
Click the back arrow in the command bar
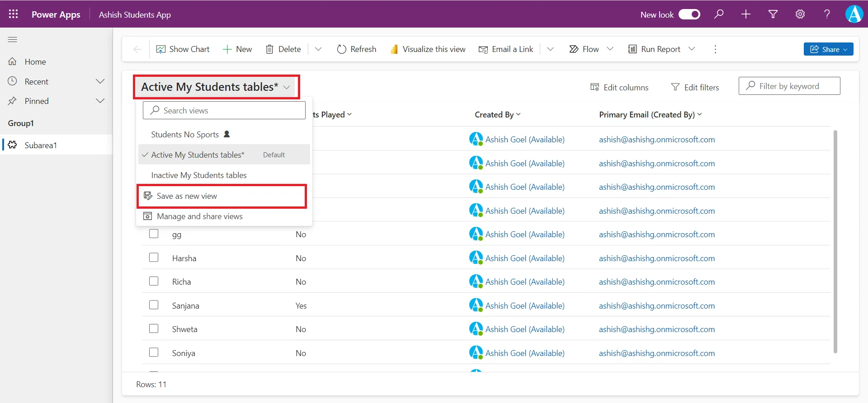coord(137,49)
